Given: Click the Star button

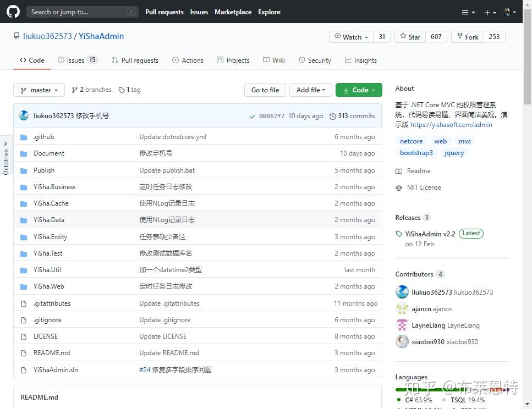Looking at the screenshot, I should (410, 37).
